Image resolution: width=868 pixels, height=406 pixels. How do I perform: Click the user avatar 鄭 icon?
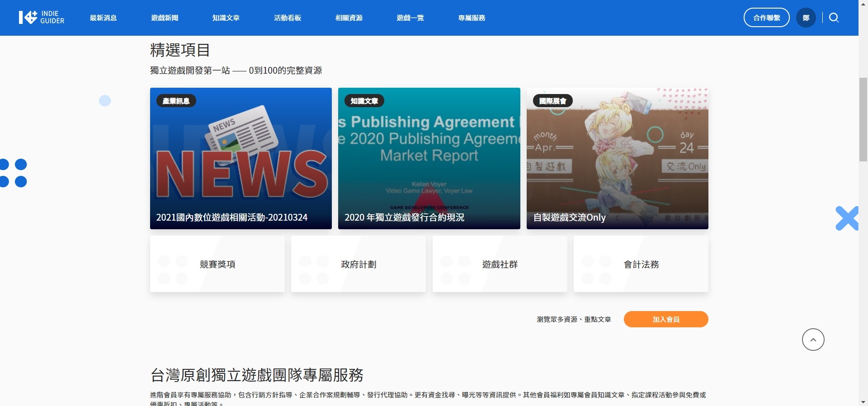pos(806,18)
